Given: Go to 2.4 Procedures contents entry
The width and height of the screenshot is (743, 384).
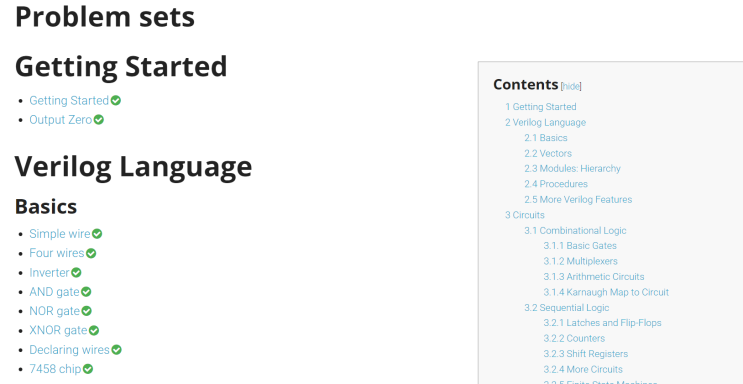Looking at the screenshot, I should coord(556,184).
